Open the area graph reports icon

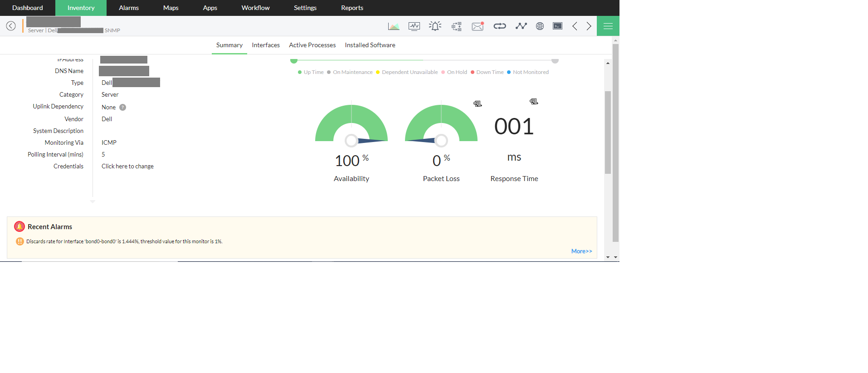[394, 26]
